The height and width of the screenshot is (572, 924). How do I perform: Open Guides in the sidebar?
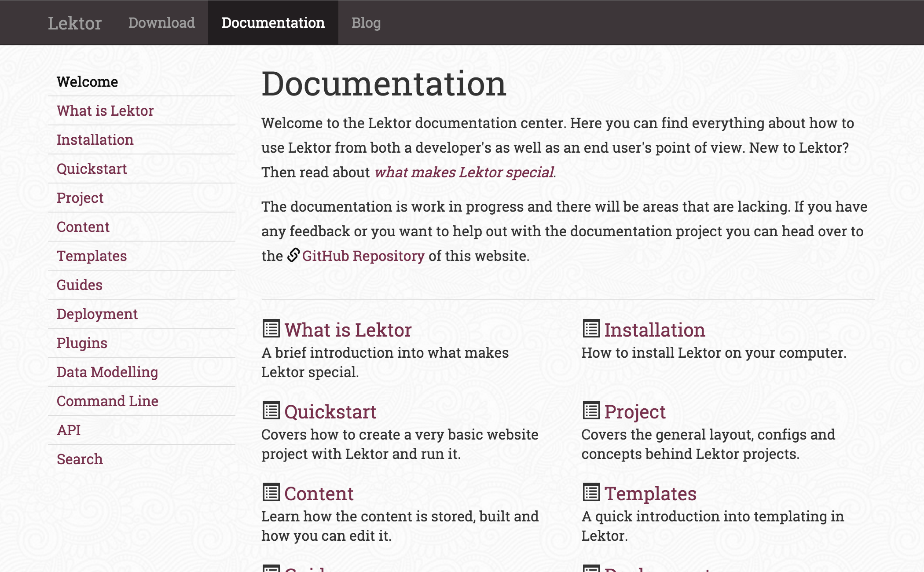point(142,285)
